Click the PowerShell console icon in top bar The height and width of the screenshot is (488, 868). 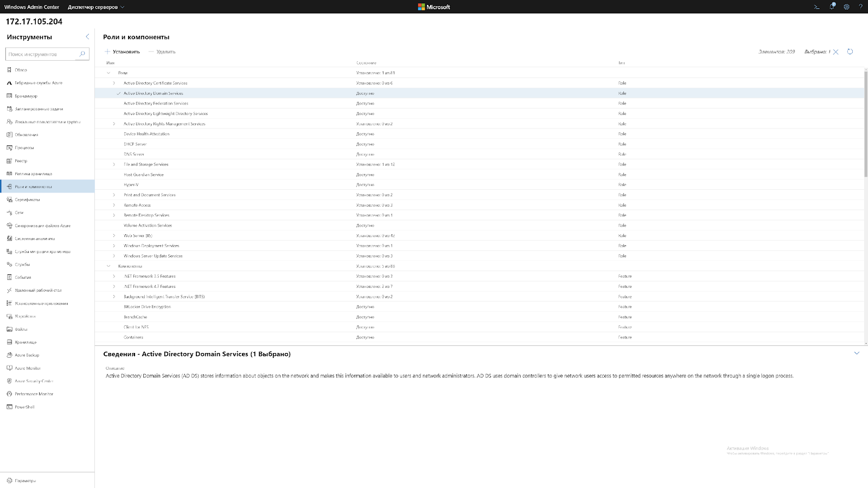pyautogui.click(x=816, y=7)
